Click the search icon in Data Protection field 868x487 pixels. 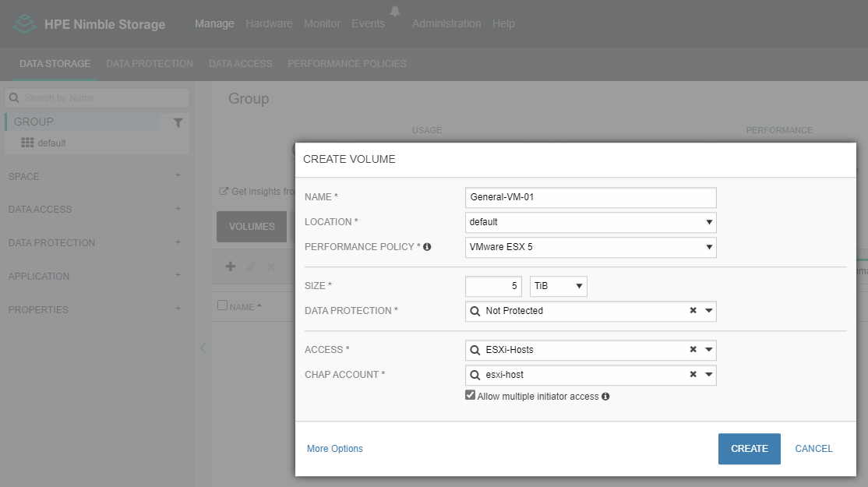[x=475, y=311]
